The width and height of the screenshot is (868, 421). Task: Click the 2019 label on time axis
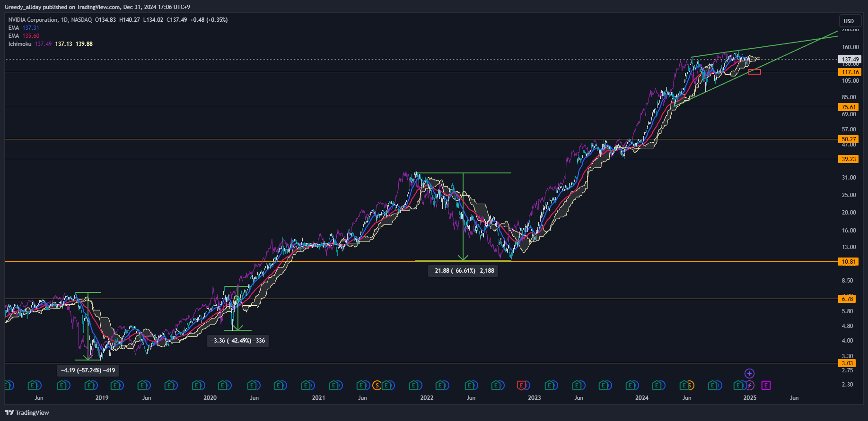[102, 398]
